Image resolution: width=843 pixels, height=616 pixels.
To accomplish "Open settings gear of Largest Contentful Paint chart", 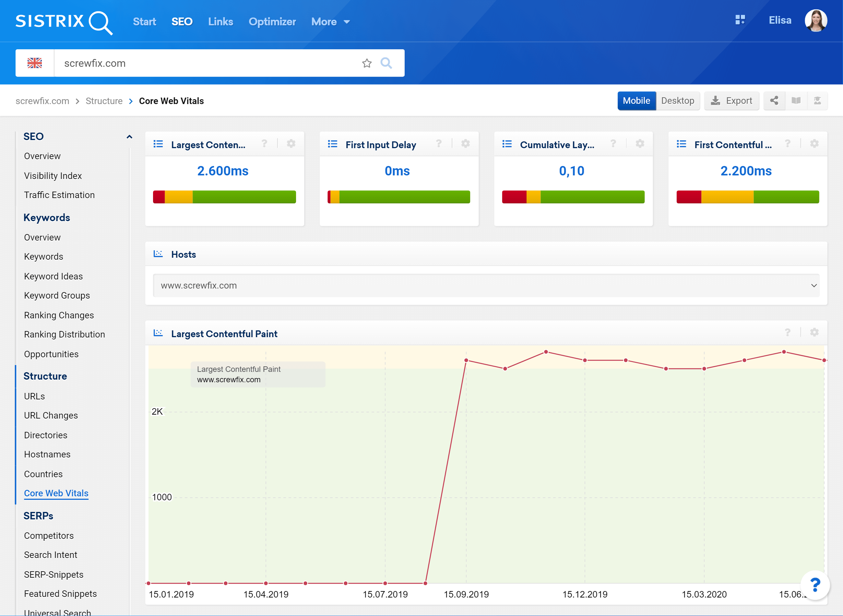I will click(815, 332).
